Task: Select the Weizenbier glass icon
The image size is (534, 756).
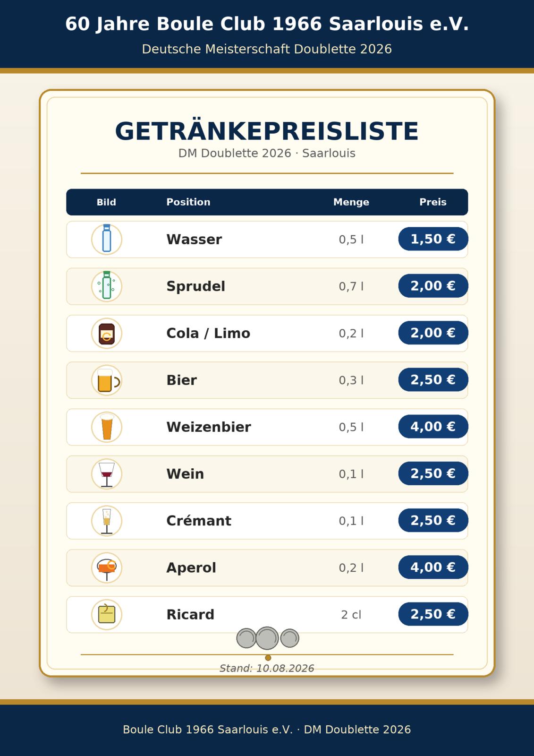Action: tap(107, 427)
